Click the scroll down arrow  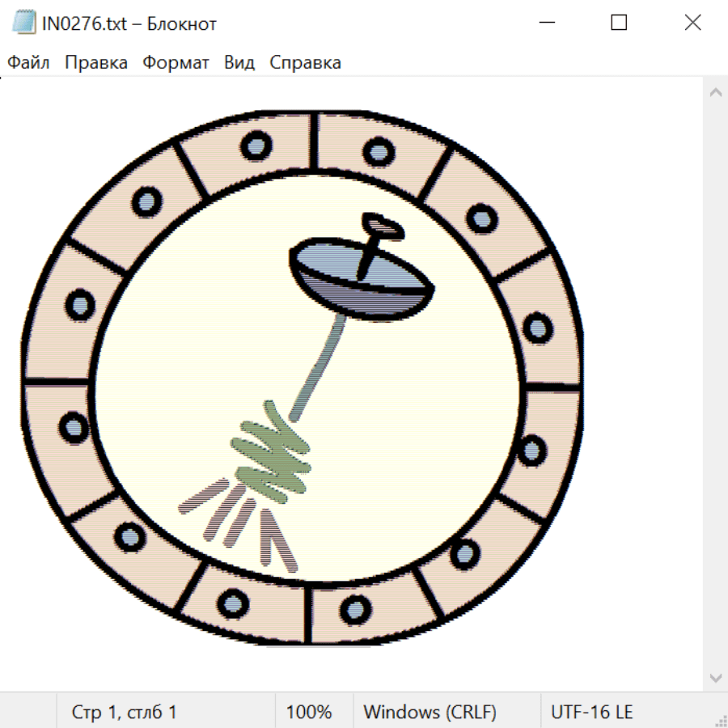coord(715,676)
